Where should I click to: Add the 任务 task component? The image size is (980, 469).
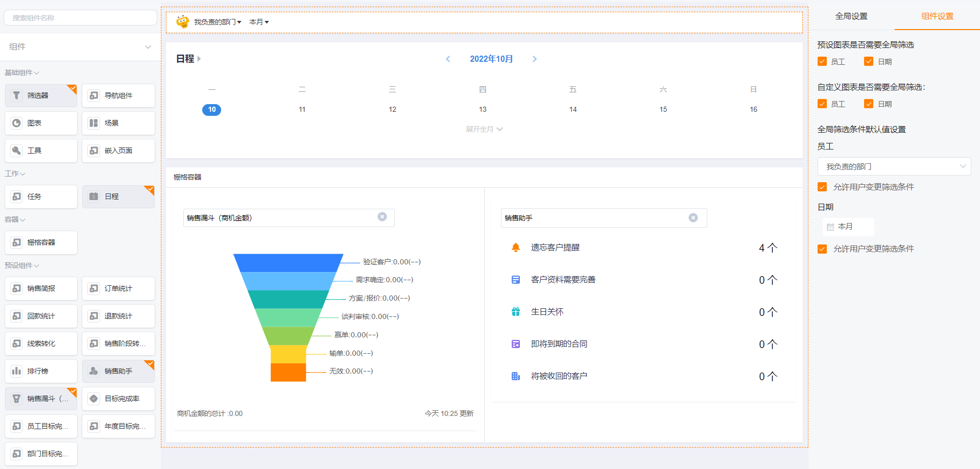[x=41, y=196]
